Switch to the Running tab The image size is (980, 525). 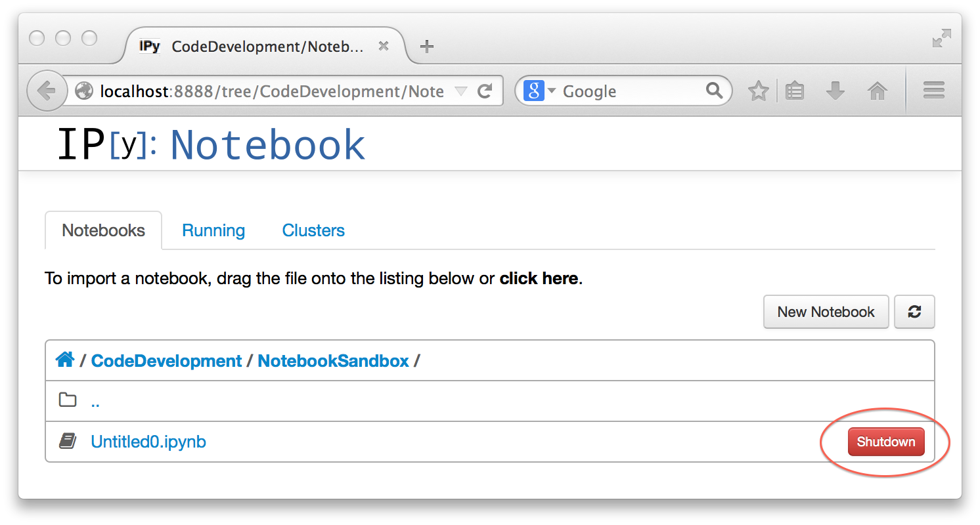point(213,230)
